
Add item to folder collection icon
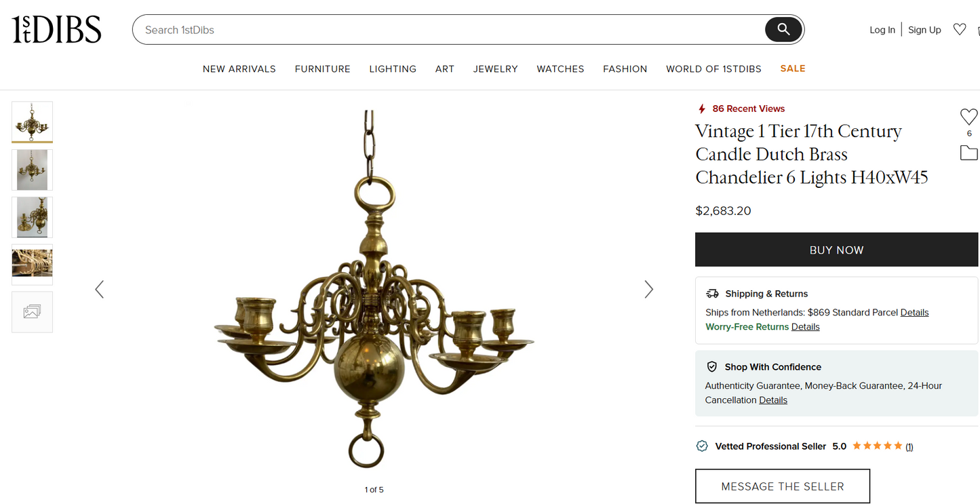coord(969,153)
